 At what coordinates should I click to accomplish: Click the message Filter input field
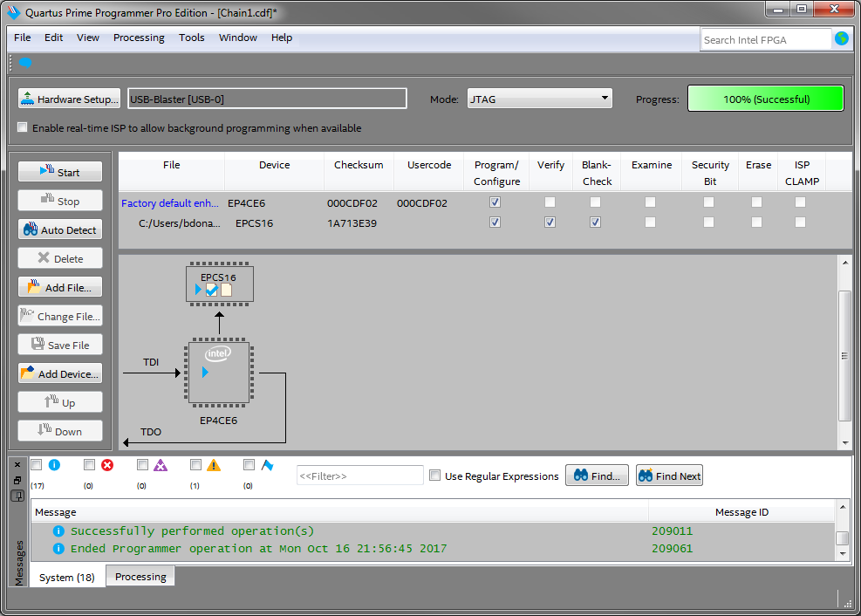(x=359, y=476)
